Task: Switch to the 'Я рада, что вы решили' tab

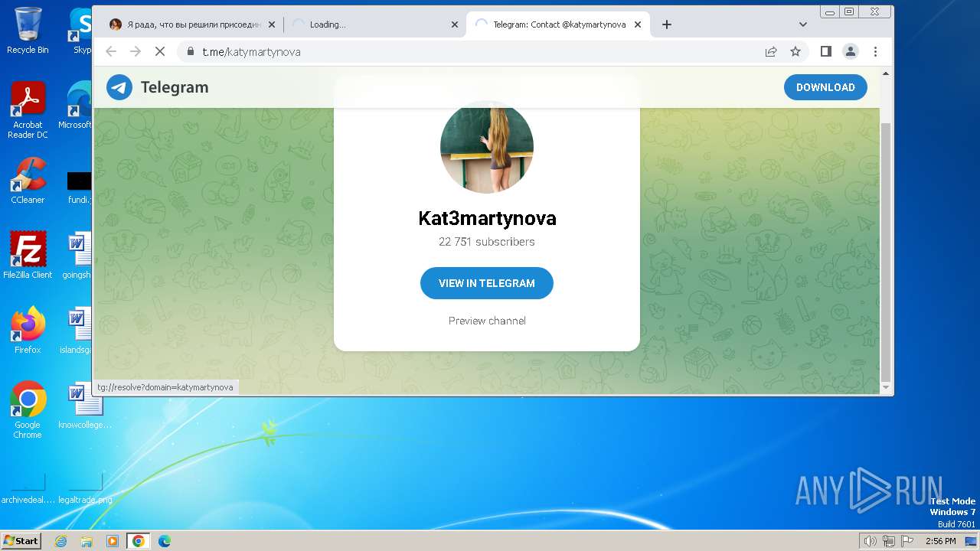Action: click(x=191, y=24)
